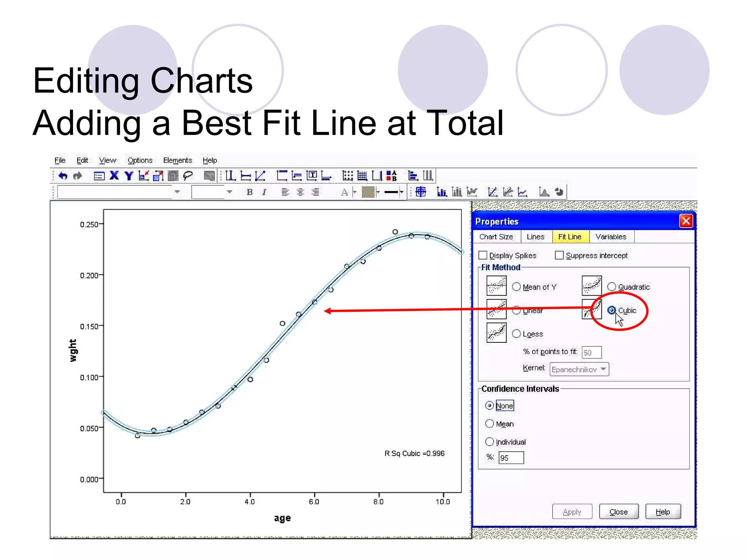Switch to the Lines tab
Viewport: 747px width, 560px height.
pos(535,237)
